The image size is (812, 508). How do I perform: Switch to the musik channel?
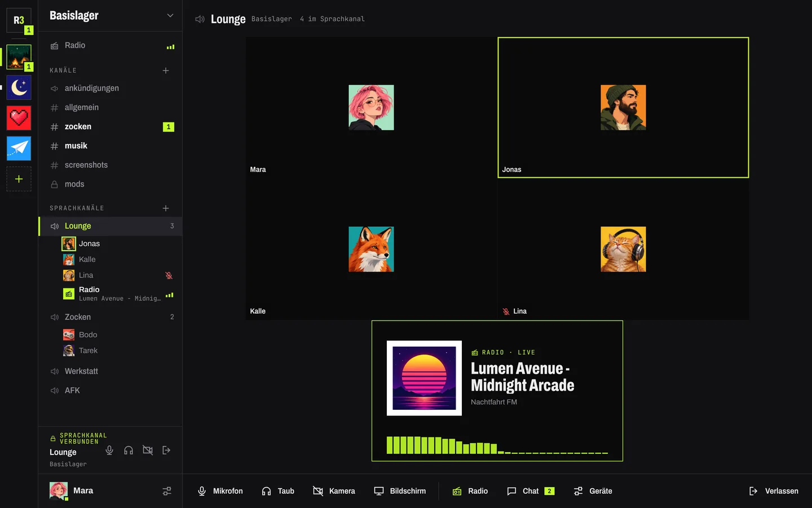(x=110, y=146)
